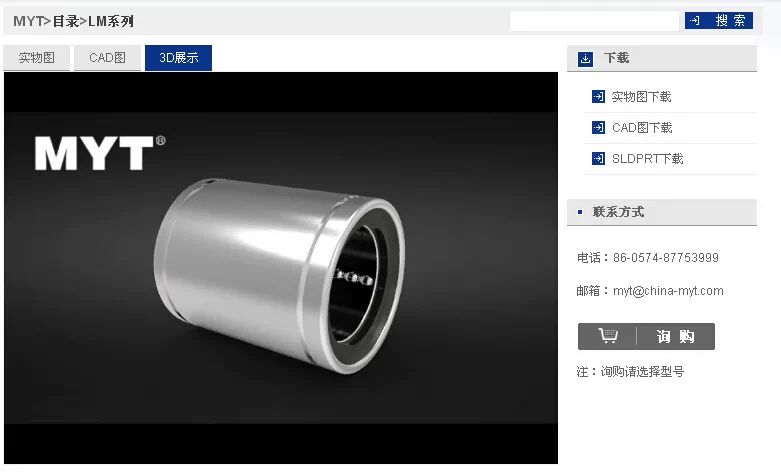Click the arrow icon beside CAD图下载
Viewport: 781px width, 474px height.
(x=598, y=127)
